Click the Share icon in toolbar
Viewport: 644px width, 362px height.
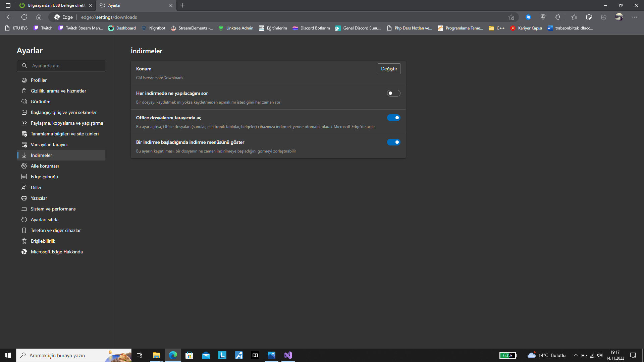tap(604, 17)
